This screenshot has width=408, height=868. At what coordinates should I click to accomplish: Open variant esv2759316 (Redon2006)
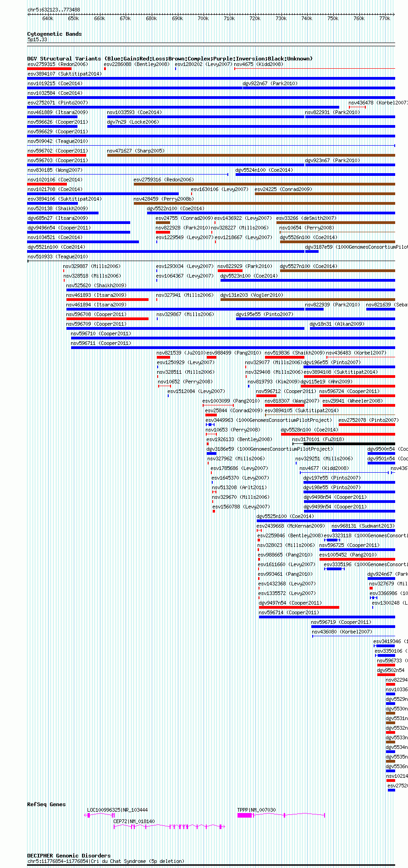(164, 180)
